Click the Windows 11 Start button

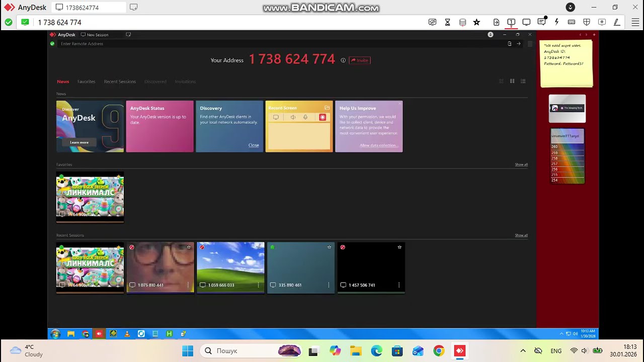(x=188, y=351)
